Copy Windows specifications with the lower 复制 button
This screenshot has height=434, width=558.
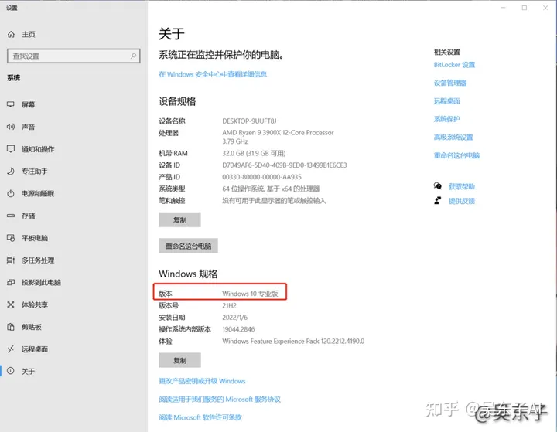180,360
